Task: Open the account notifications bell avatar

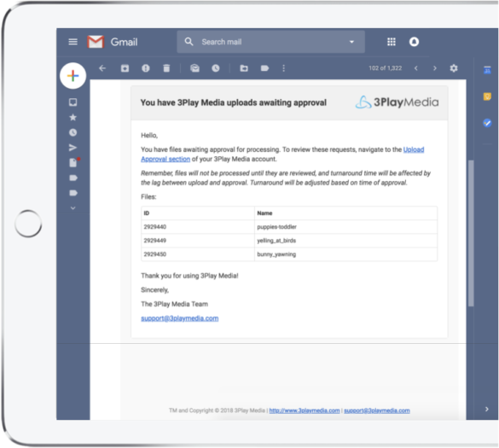Action: [414, 42]
